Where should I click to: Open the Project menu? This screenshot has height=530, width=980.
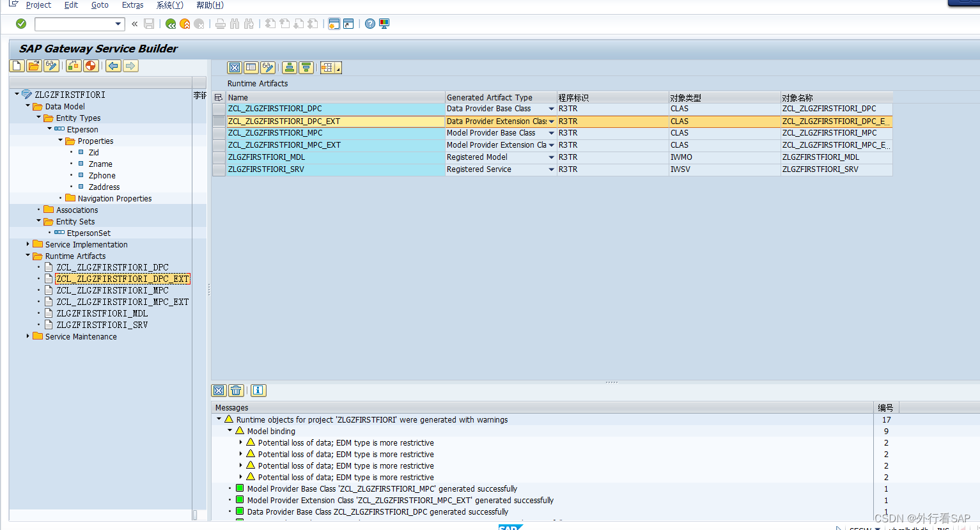point(38,5)
